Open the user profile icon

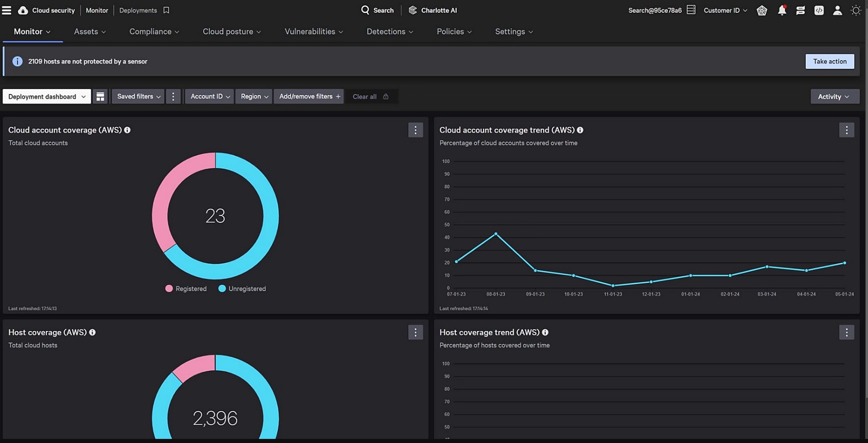[x=837, y=10]
